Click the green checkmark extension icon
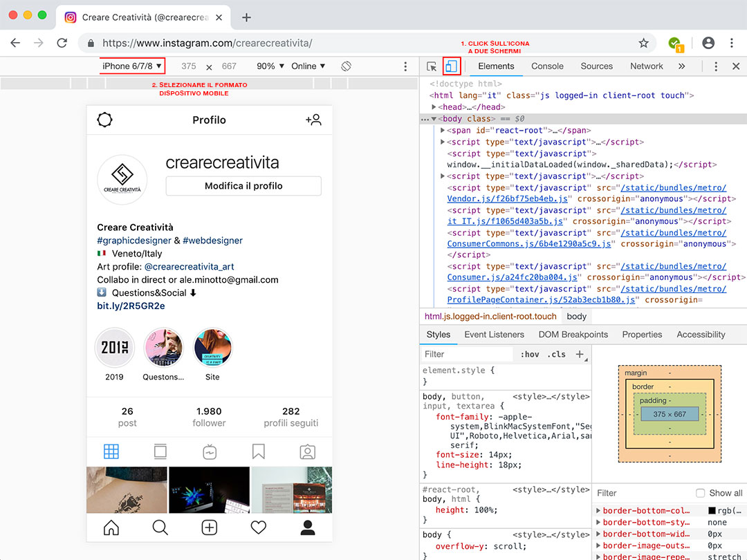 coord(676,44)
